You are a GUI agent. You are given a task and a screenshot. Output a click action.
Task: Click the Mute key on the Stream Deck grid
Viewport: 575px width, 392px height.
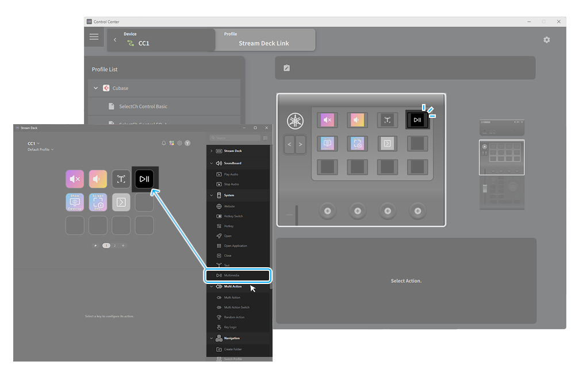[75, 179]
